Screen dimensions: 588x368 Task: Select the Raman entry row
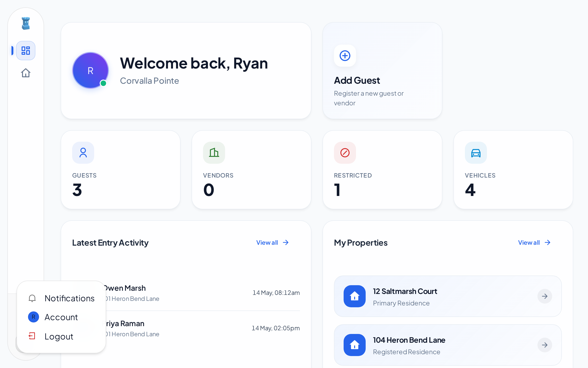[186, 328]
